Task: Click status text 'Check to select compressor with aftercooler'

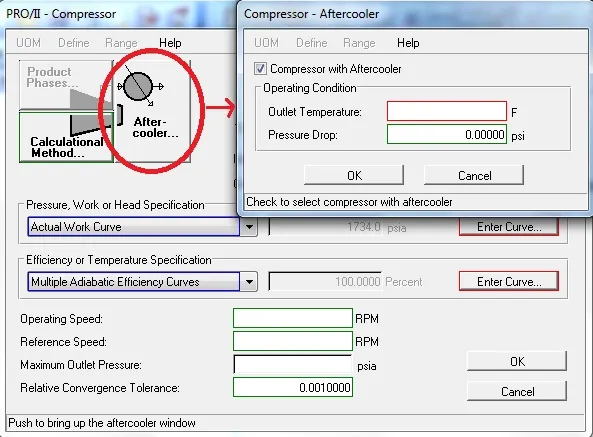Action: [x=349, y=202]
